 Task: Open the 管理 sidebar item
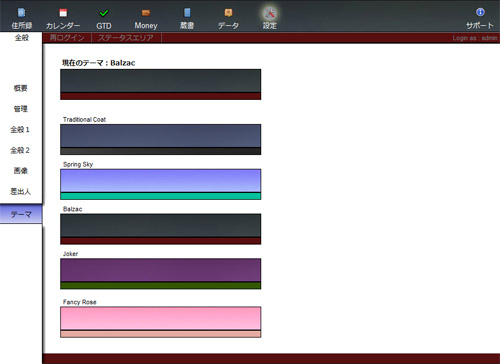point(20,109)
